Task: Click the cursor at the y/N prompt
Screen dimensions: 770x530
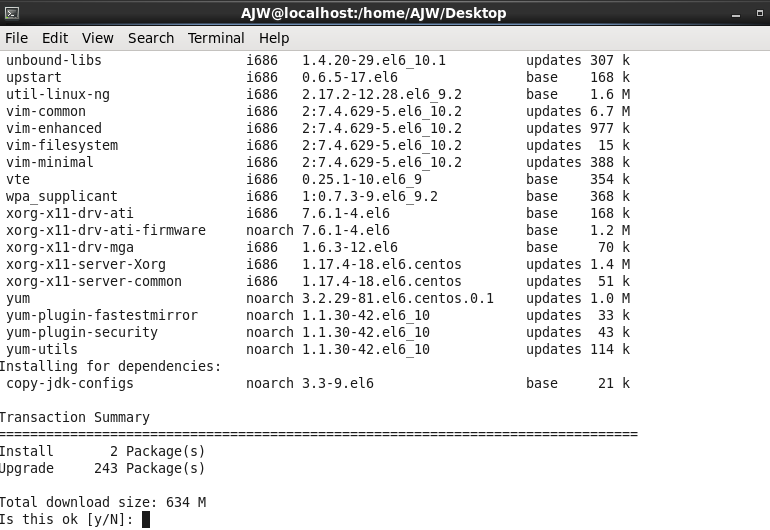Action: [145, 519]
